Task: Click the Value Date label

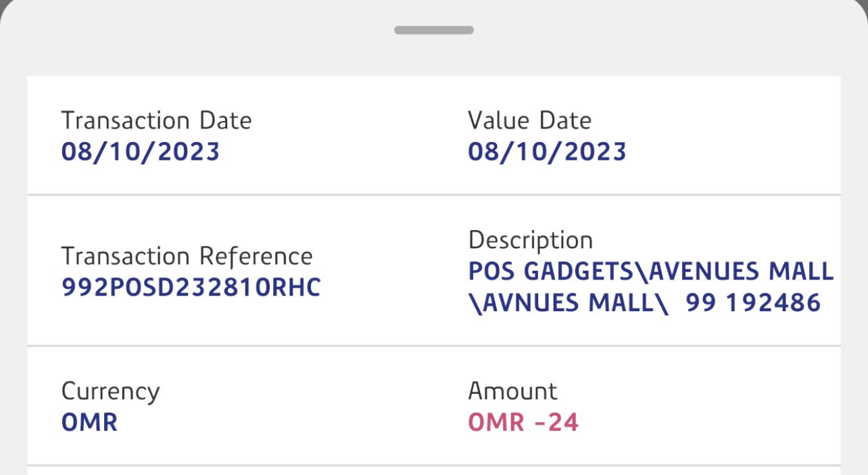Action: (x=529, y=120)
